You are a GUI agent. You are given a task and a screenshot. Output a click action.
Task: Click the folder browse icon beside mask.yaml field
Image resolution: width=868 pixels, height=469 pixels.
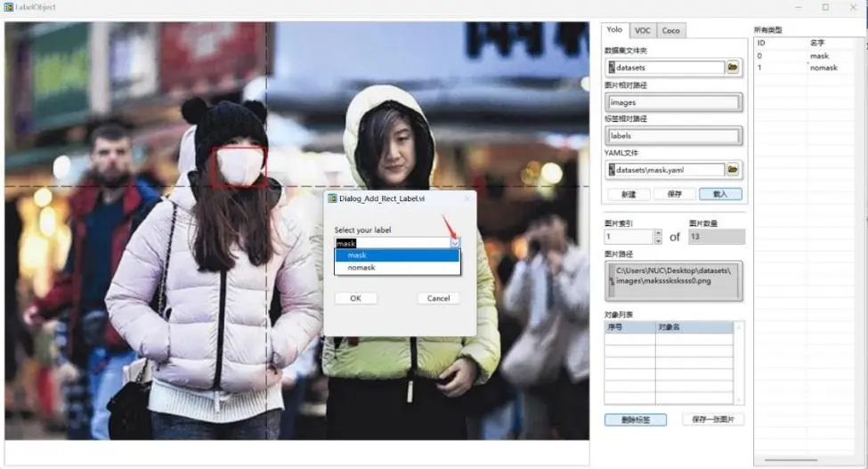(x=733, y=169)
